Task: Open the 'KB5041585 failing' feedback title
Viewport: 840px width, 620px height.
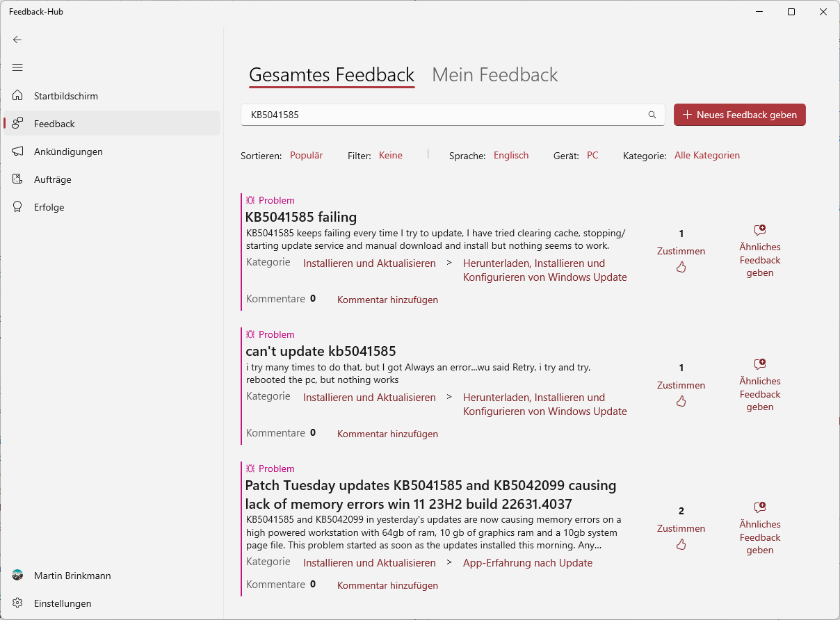Action: [301, 217]
